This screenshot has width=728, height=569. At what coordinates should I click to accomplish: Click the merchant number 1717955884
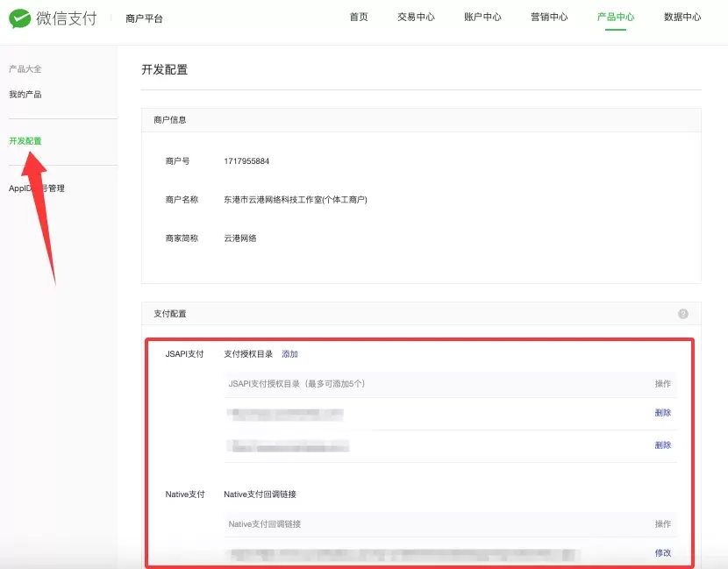(x=246, y=161)
